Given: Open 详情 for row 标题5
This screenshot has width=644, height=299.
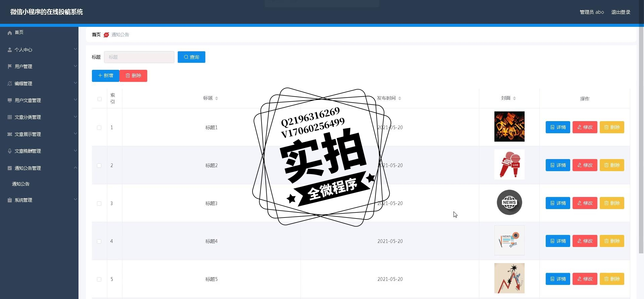Looking at the screenshot, I should [558, 279].
